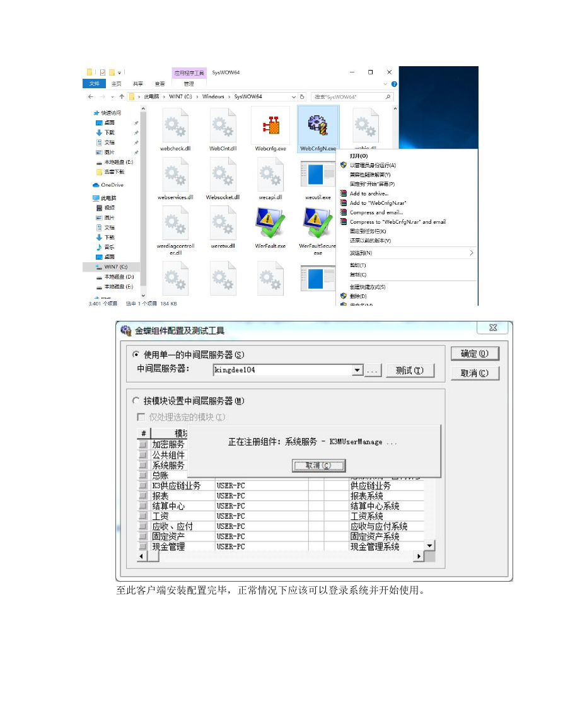
Task: Expand the ribbon with the chevron
Action: [385, 84]
